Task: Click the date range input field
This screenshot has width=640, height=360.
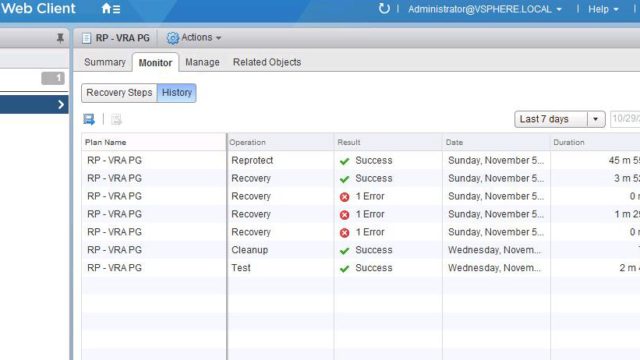Action: 625,119
